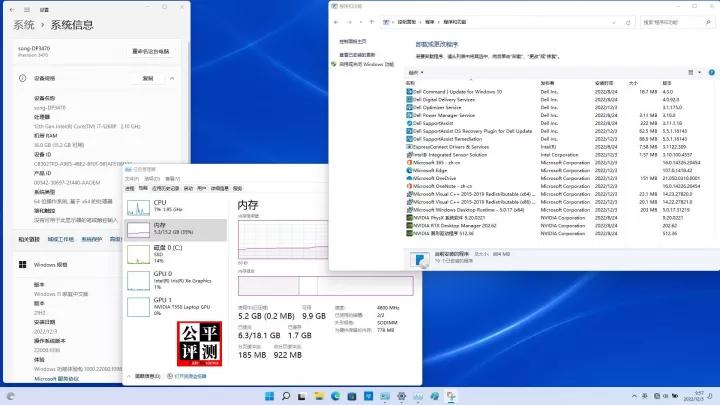Select GPU 1 NVIDIA T550 entry

click(x=175, y=306)
